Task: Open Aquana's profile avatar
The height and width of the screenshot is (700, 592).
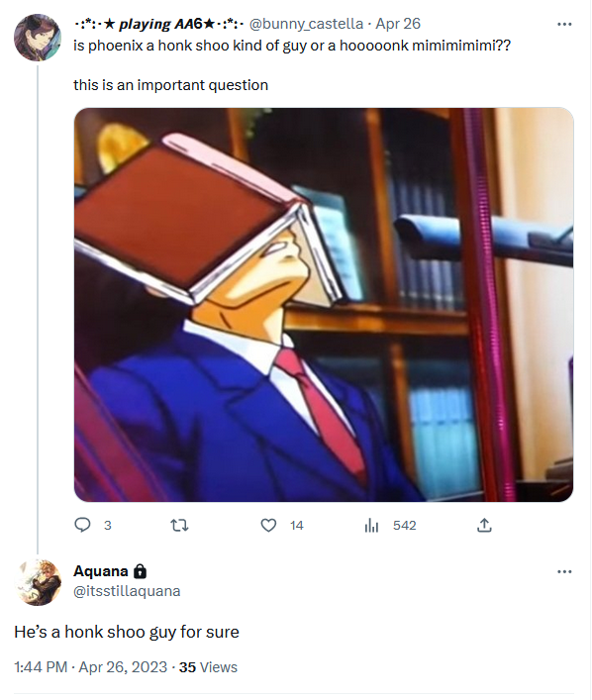Action: pos(38,582)
